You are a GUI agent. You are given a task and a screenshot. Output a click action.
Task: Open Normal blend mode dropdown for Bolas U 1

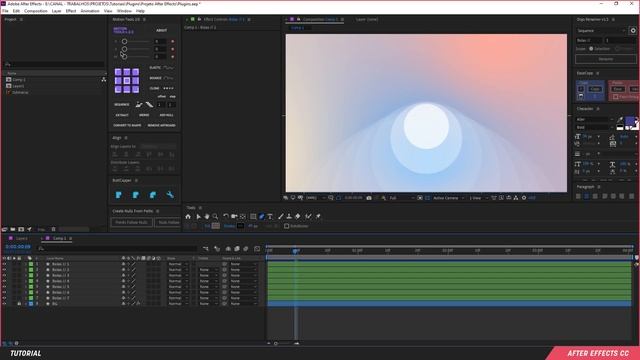178,264
